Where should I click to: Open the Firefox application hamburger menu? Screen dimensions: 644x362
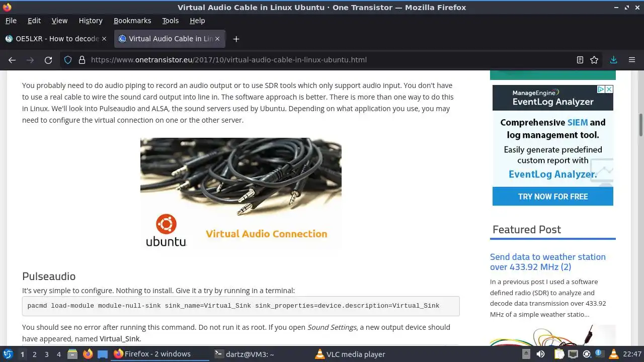(x=632, y=60)
